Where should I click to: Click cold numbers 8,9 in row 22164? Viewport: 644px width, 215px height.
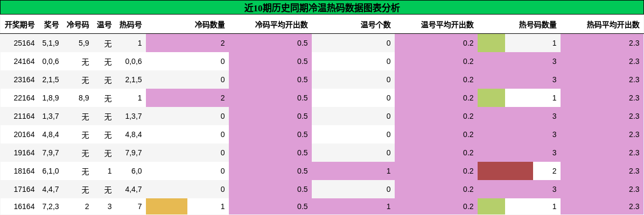click(84, 98)
